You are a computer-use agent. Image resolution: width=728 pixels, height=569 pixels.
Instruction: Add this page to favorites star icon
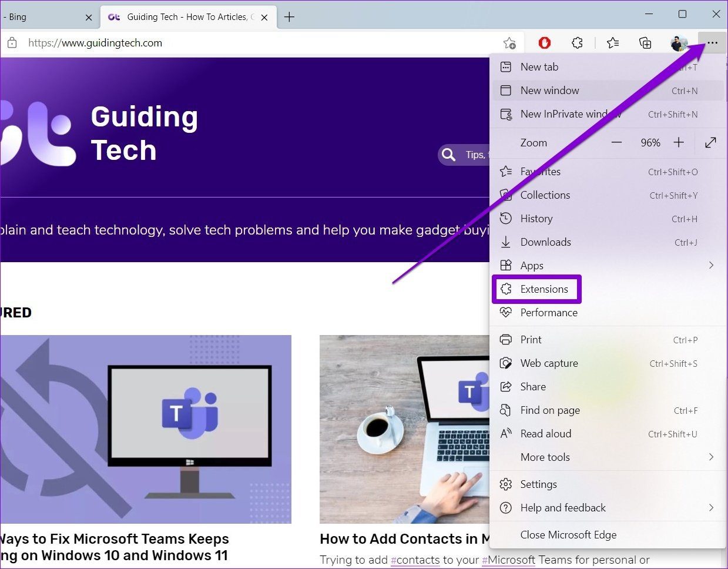pos(509,43)
